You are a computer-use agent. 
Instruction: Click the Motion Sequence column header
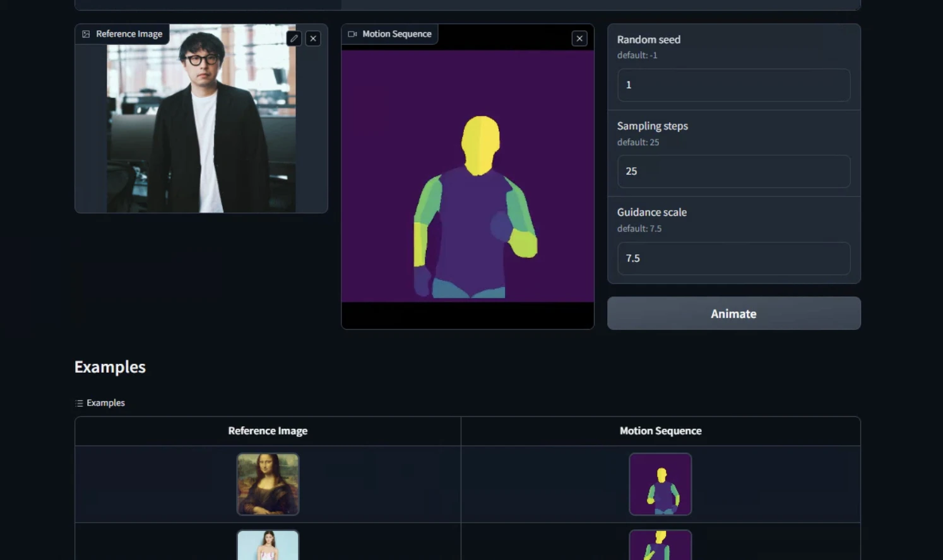coord(660,431)
